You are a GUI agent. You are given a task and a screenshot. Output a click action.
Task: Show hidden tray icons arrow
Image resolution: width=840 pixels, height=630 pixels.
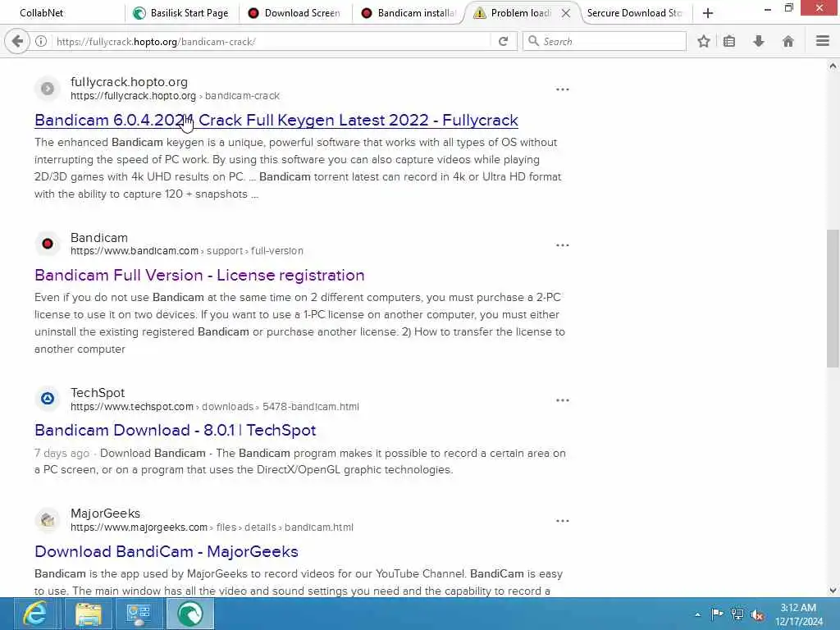697,614
